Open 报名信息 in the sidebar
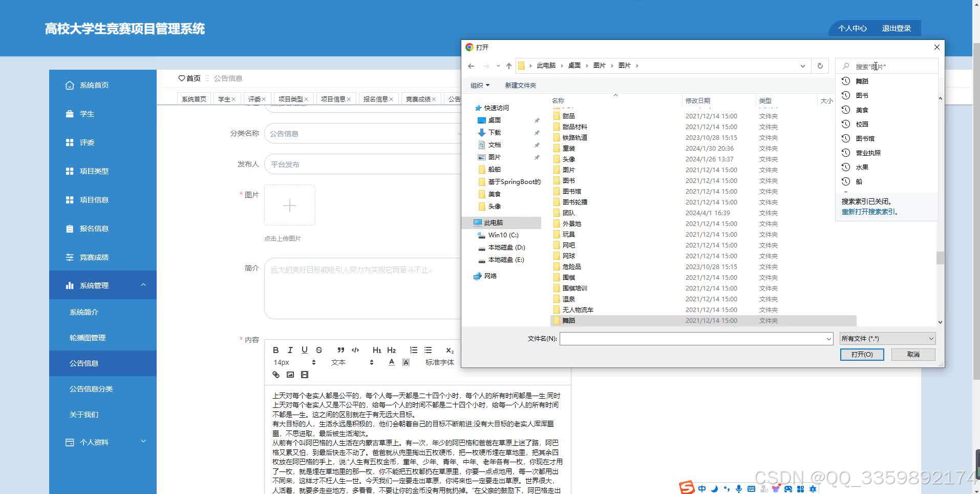980x494 pixels. click(x=103, y=229)
